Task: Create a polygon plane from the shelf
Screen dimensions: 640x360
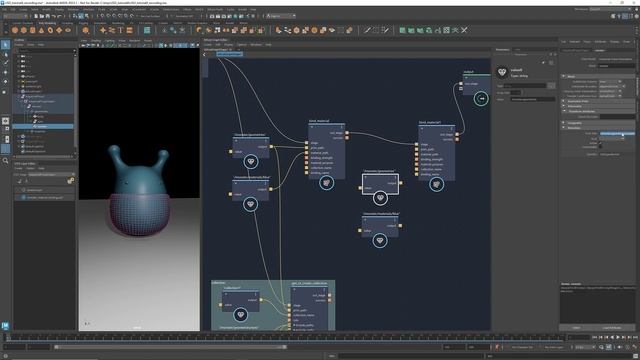Action: pos(59,30)
